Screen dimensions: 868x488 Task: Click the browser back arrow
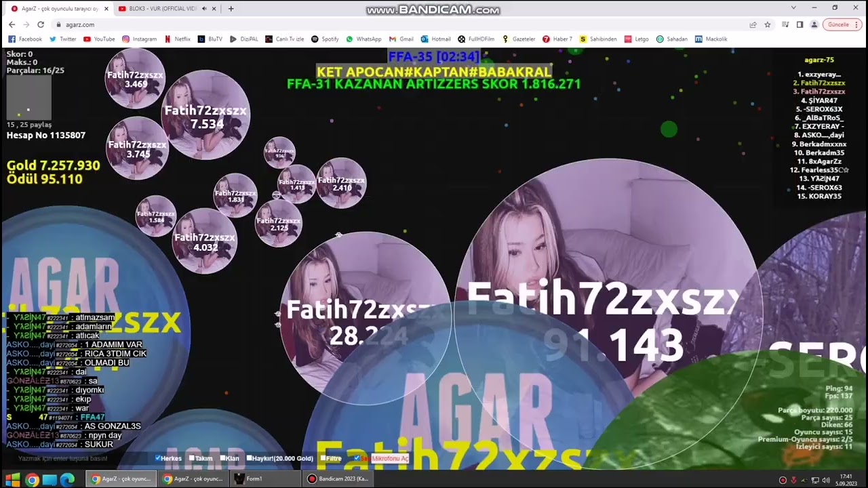12,24
